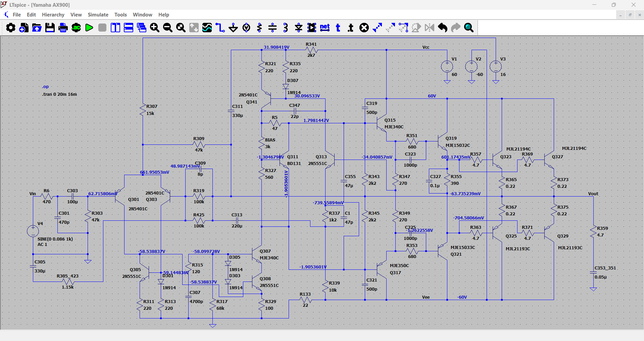This screenshot has width=644, height=341.
Task: Click the R305_423 resistor label
Action: point(67,276)
